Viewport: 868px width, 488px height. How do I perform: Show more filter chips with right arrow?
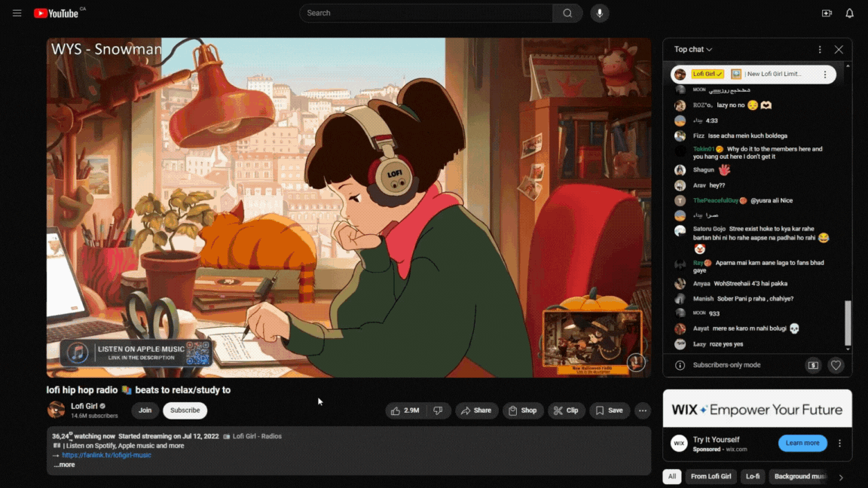tap(841, 477)
